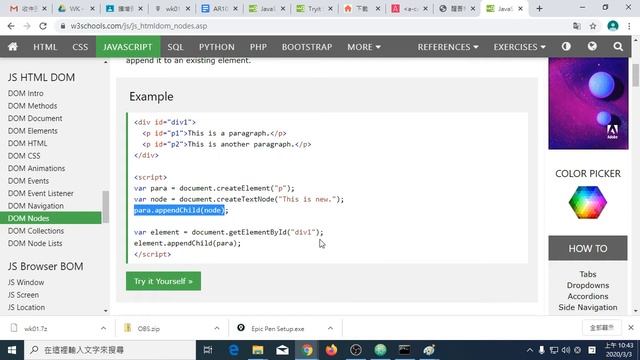This screenshot has height=360, width=640.
Task: Open the CSS tutorial tab
Action: (80, 47)
